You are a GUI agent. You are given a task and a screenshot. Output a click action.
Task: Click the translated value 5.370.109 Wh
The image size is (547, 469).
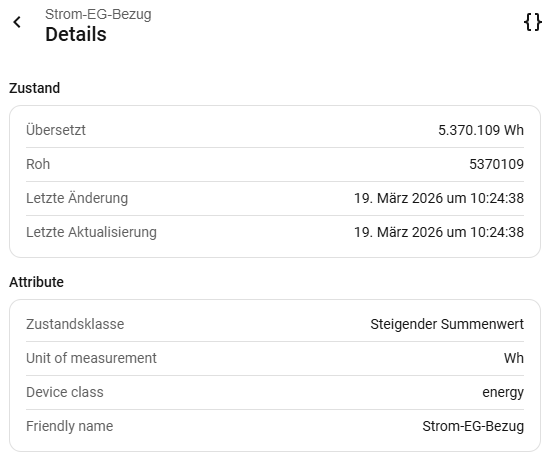(481, 130)
